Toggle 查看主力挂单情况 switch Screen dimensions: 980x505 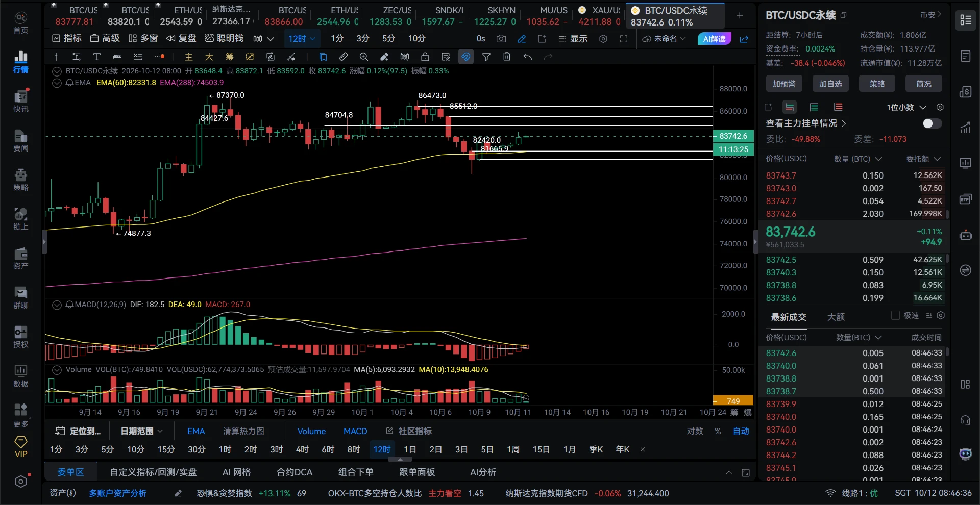point(933,123)
